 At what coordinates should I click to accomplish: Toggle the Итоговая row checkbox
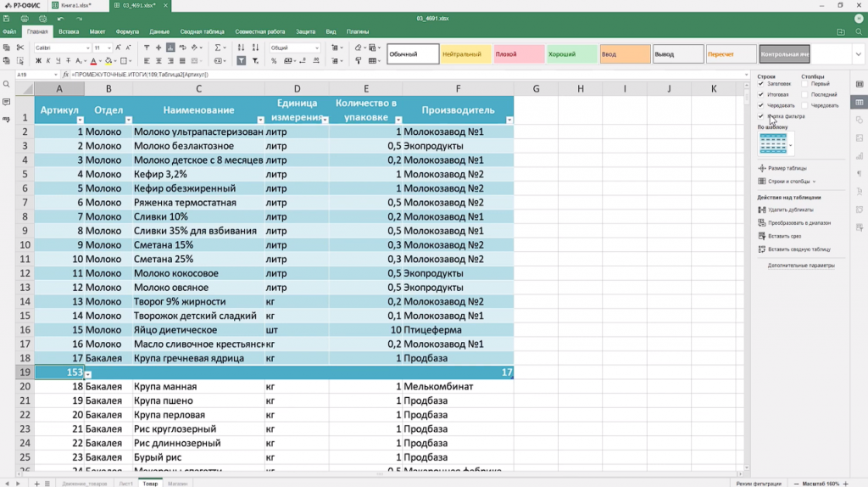point(760,95)
